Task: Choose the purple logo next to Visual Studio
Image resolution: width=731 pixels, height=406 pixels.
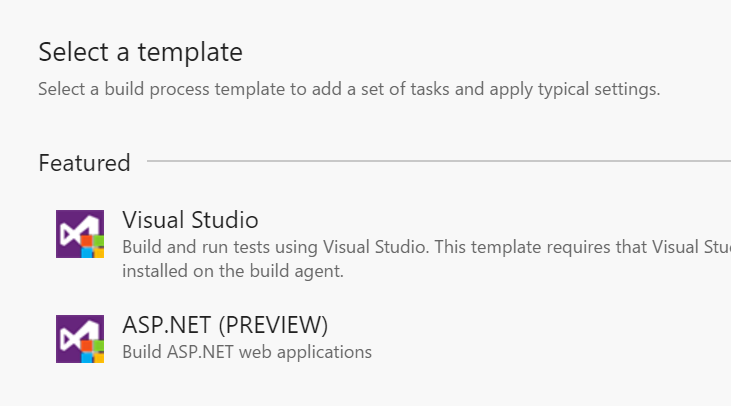Action: click(80, 234)
